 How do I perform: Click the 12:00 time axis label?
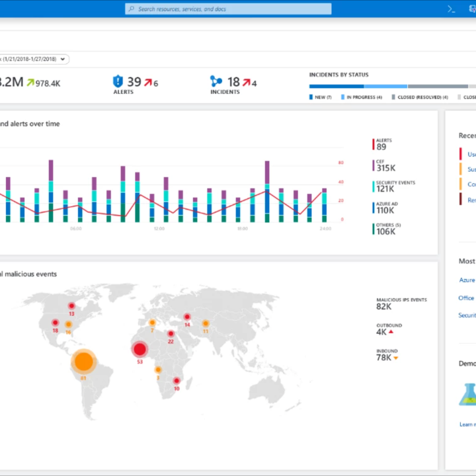click(159, 228)
